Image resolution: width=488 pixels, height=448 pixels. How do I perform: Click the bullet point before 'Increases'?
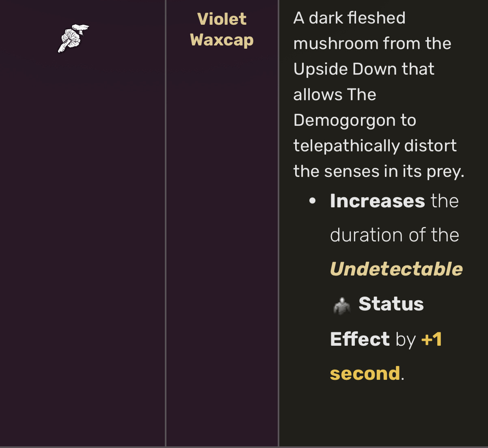tap(312, 201)
